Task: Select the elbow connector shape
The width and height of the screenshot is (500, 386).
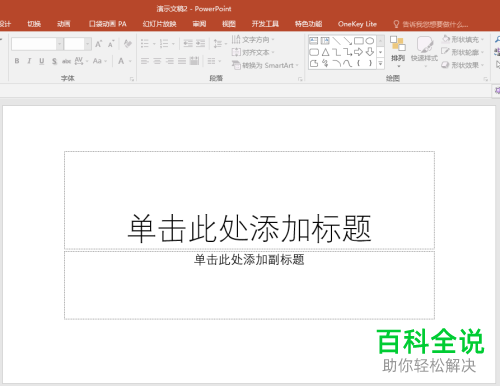Action: (337, 52)
